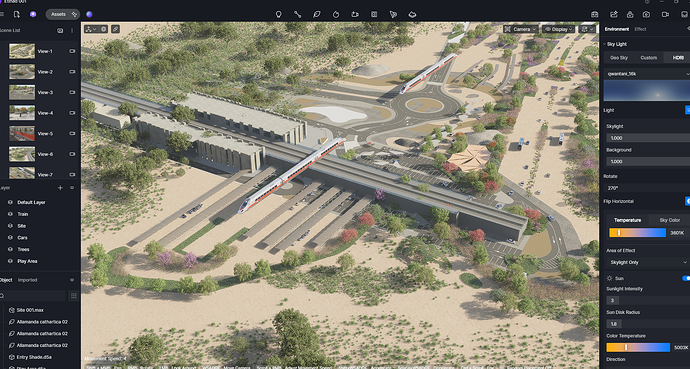Select the scatter arrow tool icon

coord(393,15)
